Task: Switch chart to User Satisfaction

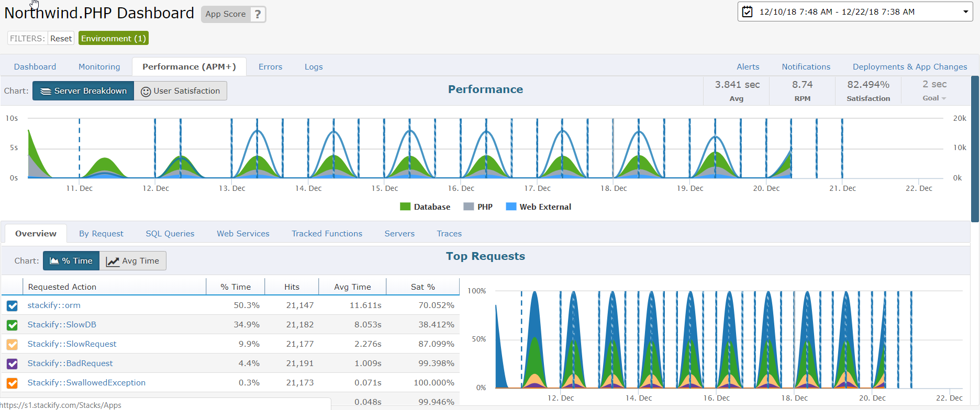Action: [181, 90]
